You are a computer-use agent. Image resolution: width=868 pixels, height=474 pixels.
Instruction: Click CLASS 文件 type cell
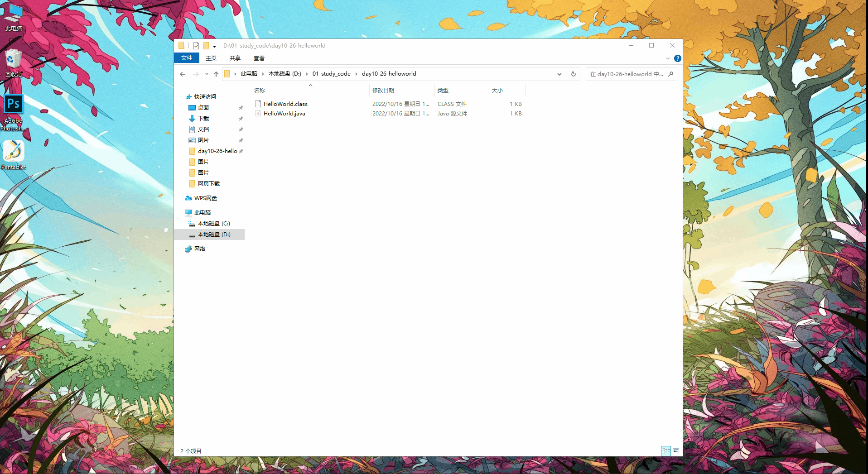pyautogui.click(x=452, y=104)
